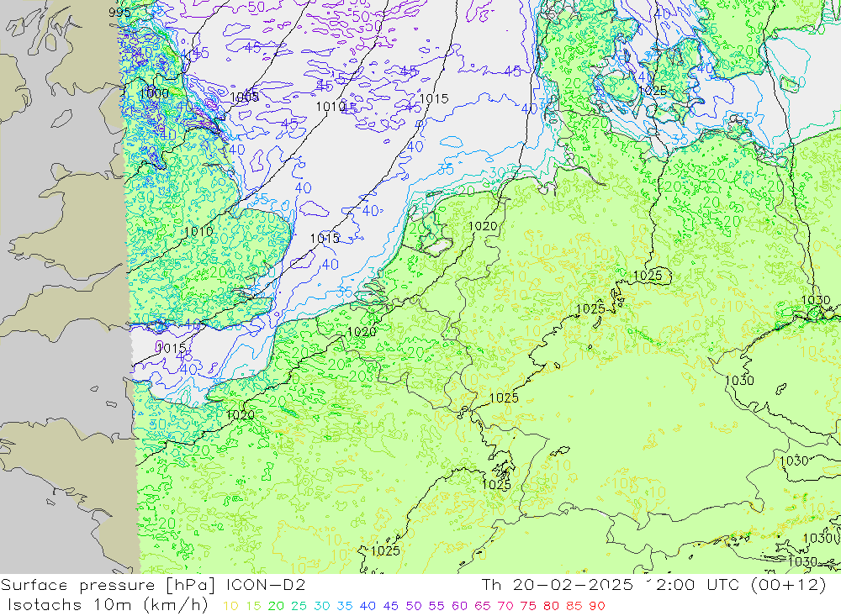841x616 pixels.
Task: Click the '30' entry in the bottom legend
Action: (322, 607)
